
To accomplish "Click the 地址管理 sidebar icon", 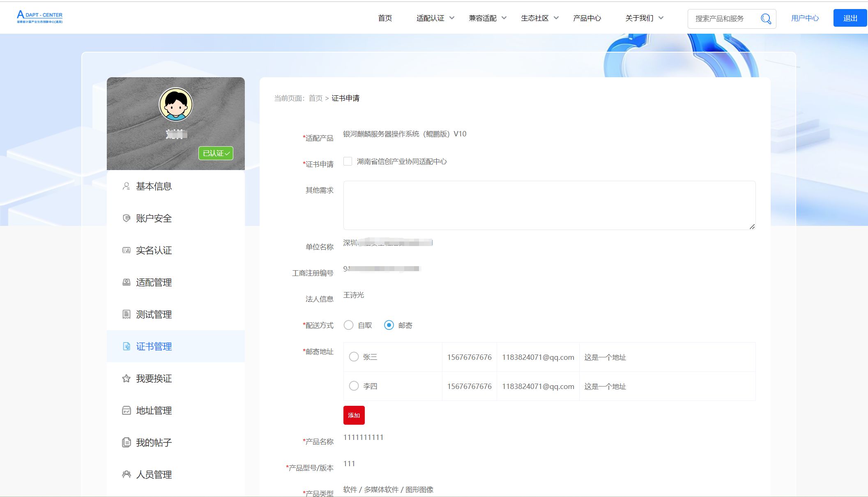I will click(126, 410).
